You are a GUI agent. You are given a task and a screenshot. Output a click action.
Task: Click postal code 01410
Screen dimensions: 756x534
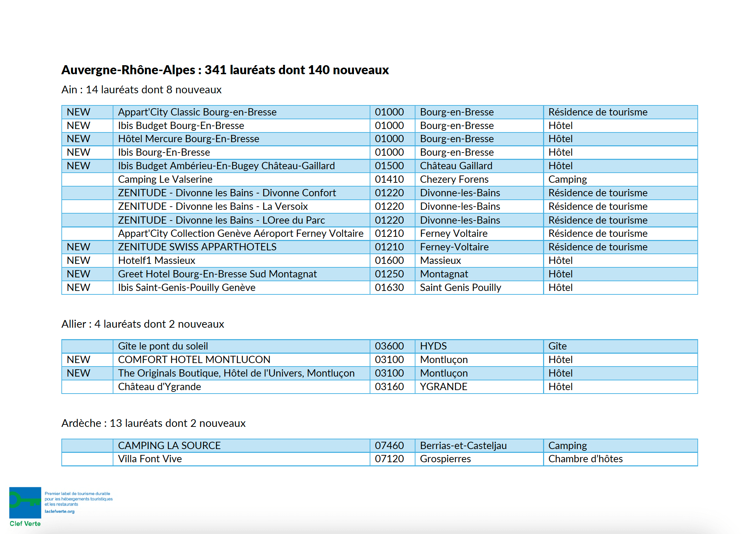pos(393,180)
